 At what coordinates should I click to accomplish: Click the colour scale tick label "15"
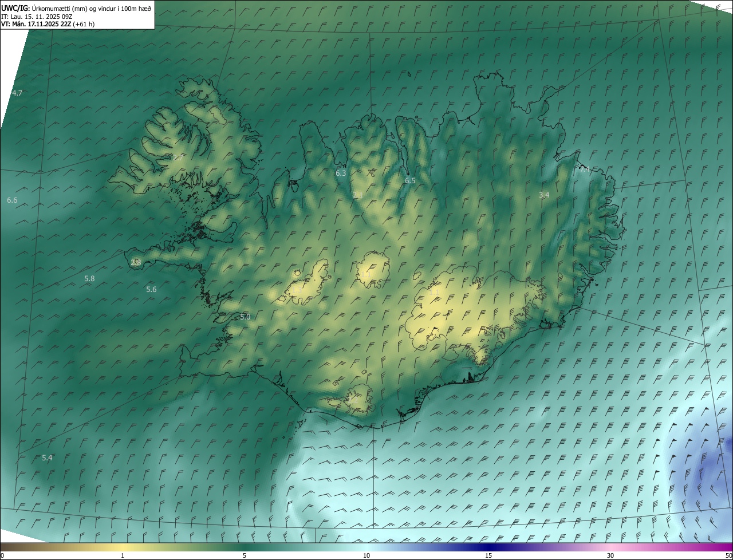tap(488, 555)
